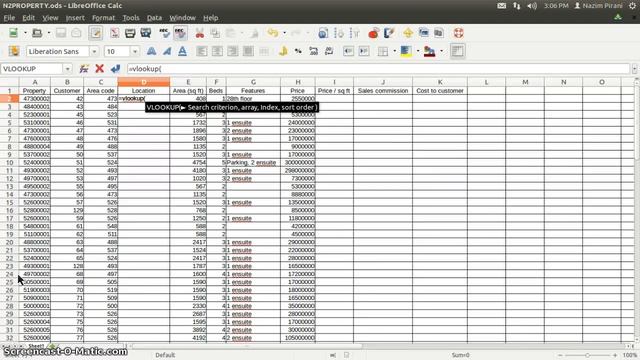Open the Insert menu
The image size is (640, 360).
pos(75,18)
